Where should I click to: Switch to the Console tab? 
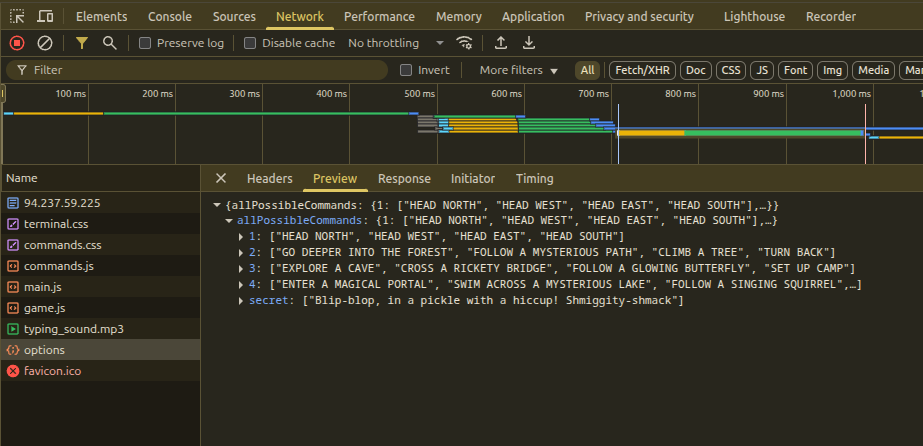tap(170, 16)
